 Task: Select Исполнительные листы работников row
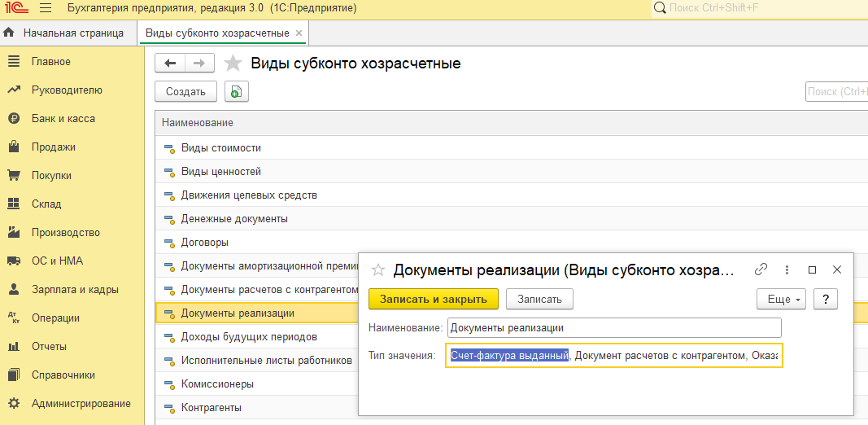tap(257, 361)
